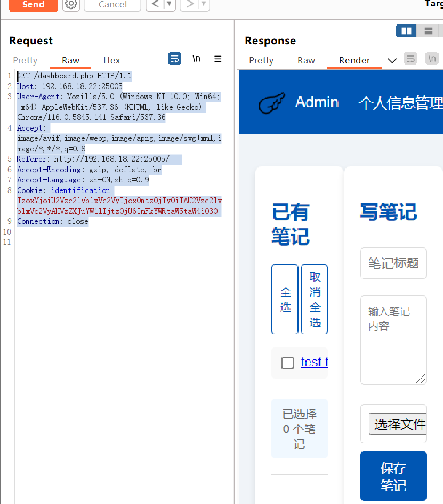This screenshot has height=504, width=443.
Task: Open the test.t note link
Action: coord(314,362)
